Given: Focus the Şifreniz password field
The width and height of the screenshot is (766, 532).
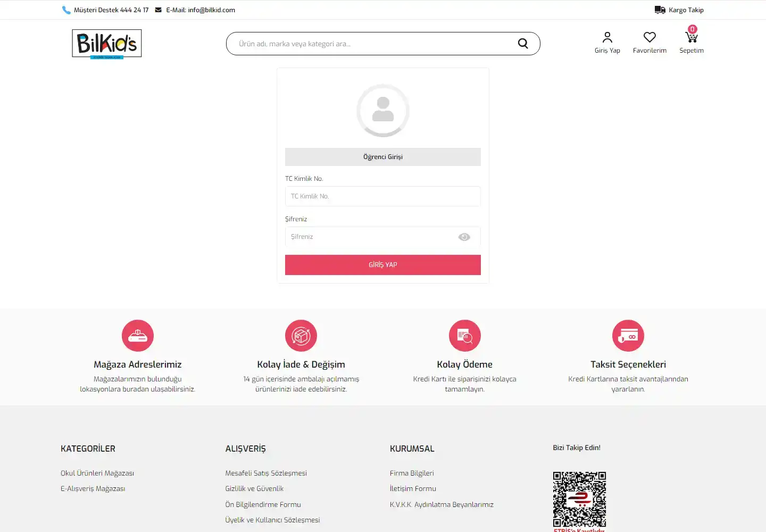Looking at the screenshot, I should click(383, 237).
